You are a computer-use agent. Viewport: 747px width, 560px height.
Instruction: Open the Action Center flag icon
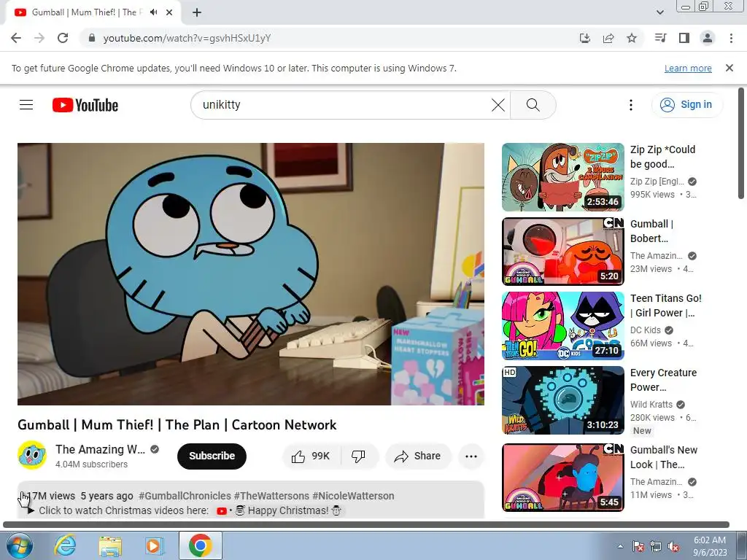tap(638, 547)
